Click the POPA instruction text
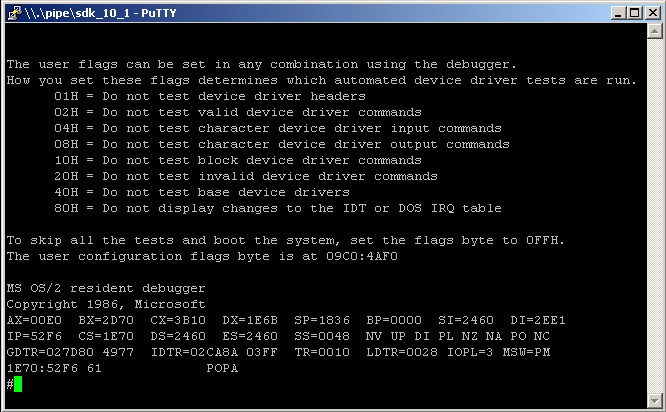The height and width of the screenshot is (412, 666). (x=222, y=368)
